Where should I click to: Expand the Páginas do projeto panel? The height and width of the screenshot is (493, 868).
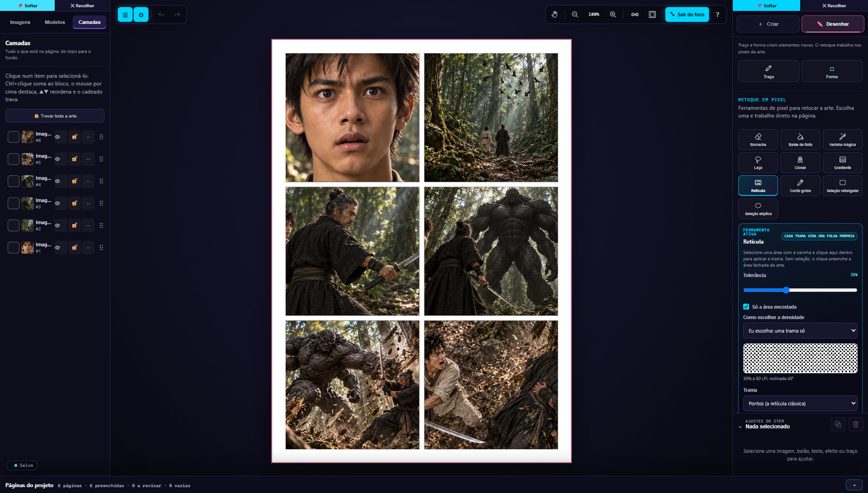pos(854,485)
